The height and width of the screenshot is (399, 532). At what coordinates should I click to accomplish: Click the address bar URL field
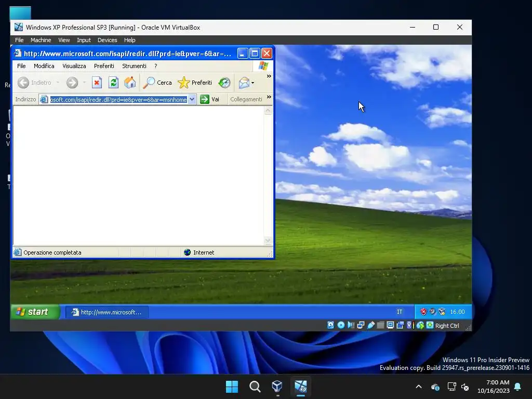(x=118, y=99)
